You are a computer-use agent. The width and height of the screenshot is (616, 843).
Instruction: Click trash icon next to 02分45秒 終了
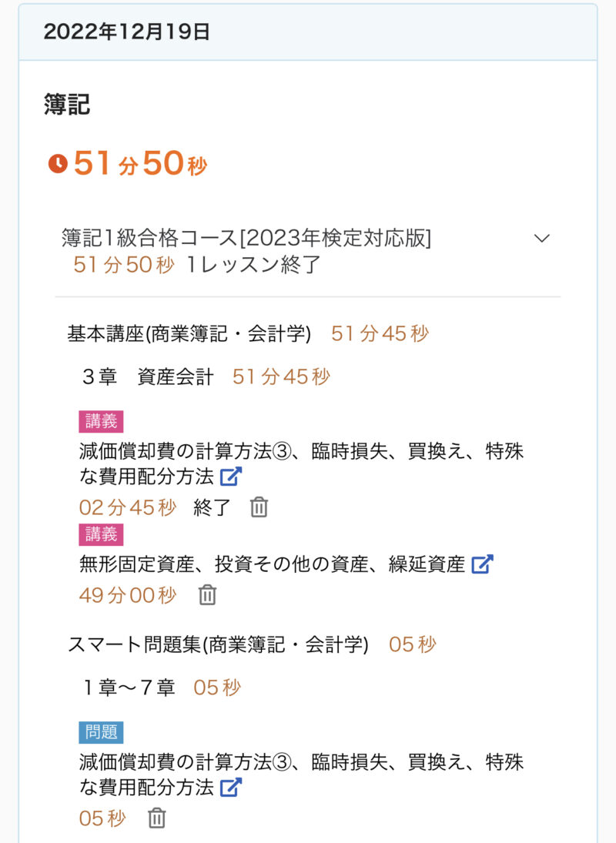259,507
